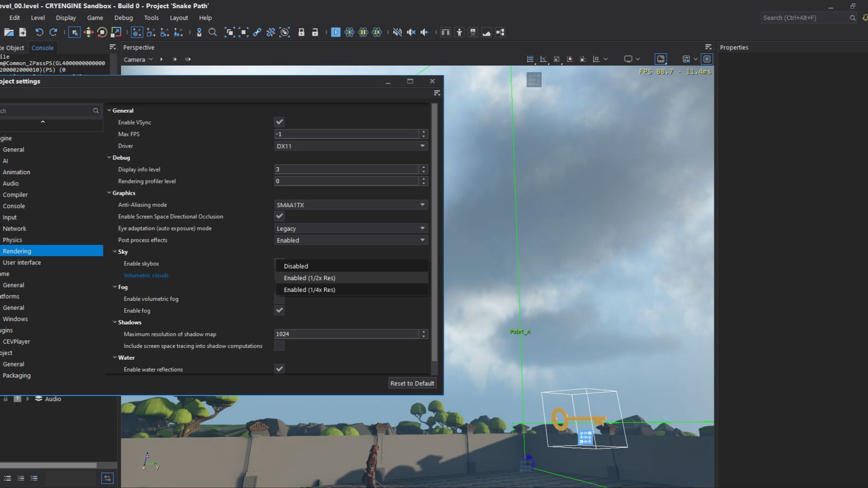Viewport: 868px width, 488px height.
Task: Open the Tools menu
Action: pyautogui.click(x=151, y=18)
